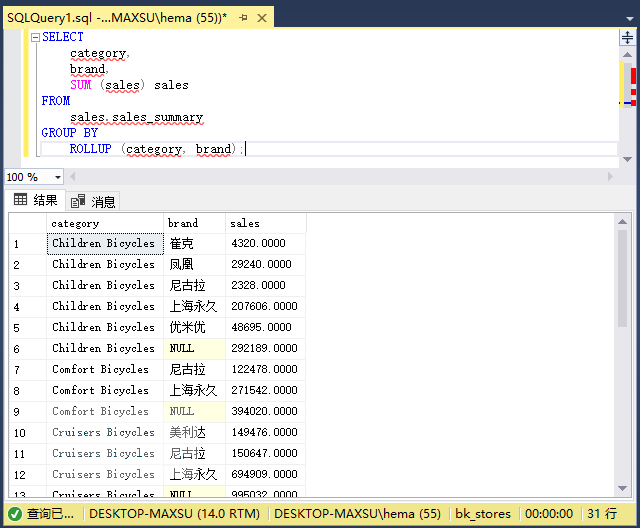Click sales cell 292189.0000
The height and width of the screenshot is (528, 640).
pyautogui.click(x=265, y=348)
